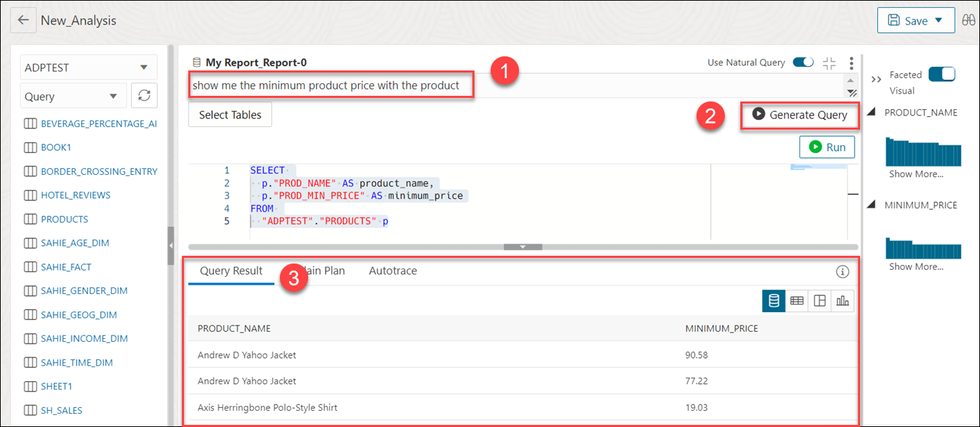Image resolution: width=980 pixels, height=427 pixels.
Task: Collapse the PRODUCT_NAME facet section
Action: [870, 111]
